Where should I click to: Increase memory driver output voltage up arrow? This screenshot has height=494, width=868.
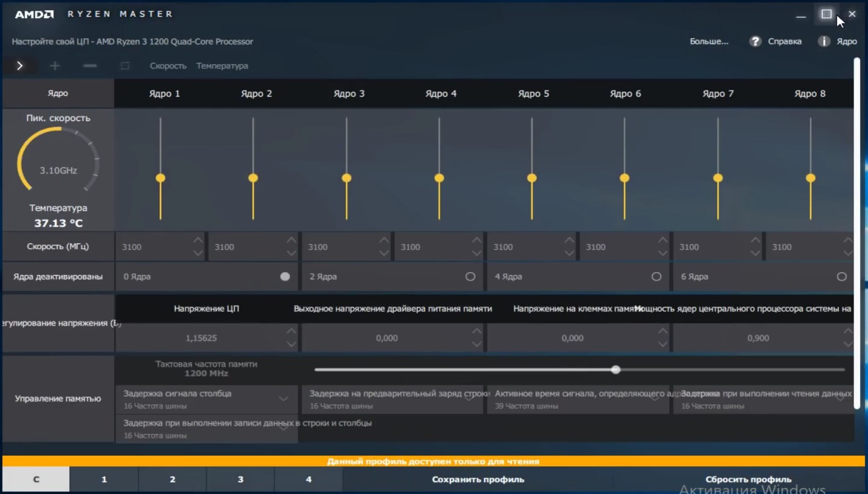tap(476, 331)
